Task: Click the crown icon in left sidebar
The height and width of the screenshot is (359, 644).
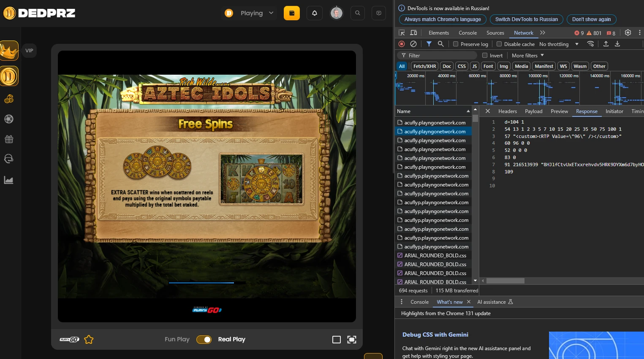Action: tap(9, 51)
